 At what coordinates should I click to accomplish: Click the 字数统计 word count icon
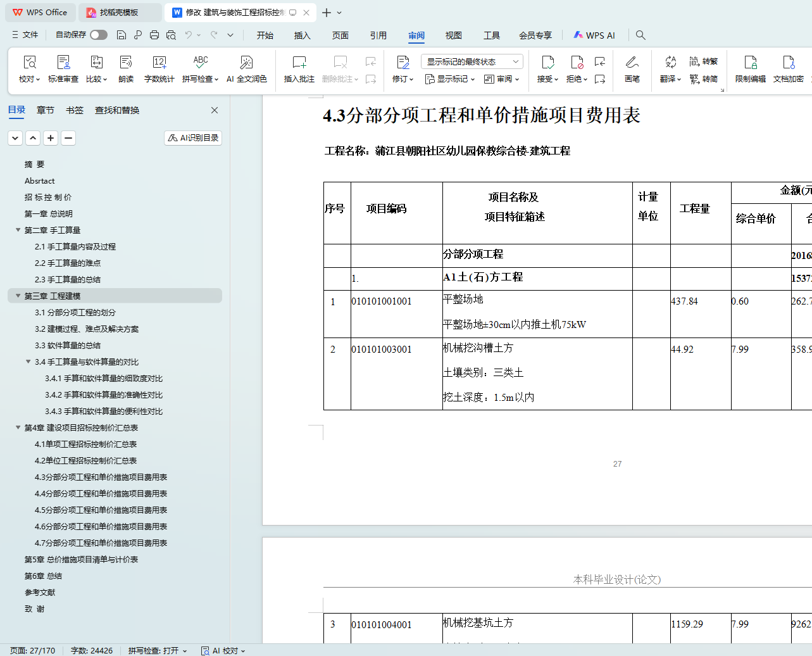[x=159, y=63]
